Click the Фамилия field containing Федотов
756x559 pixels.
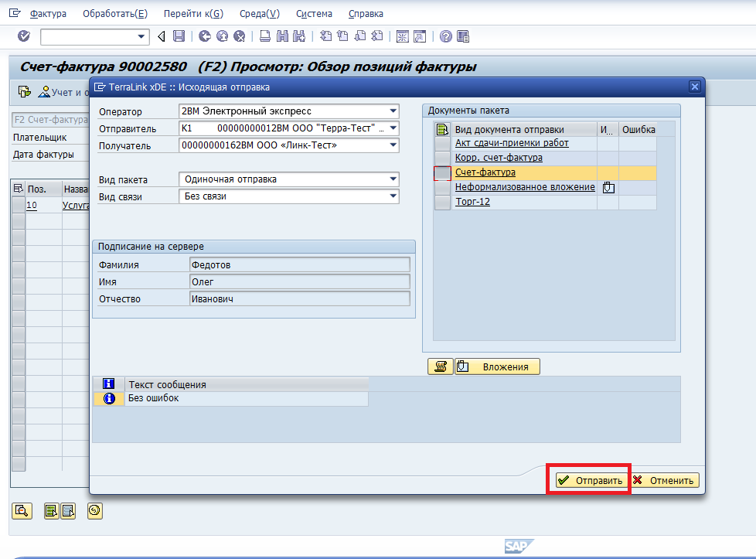click(300, 264)
